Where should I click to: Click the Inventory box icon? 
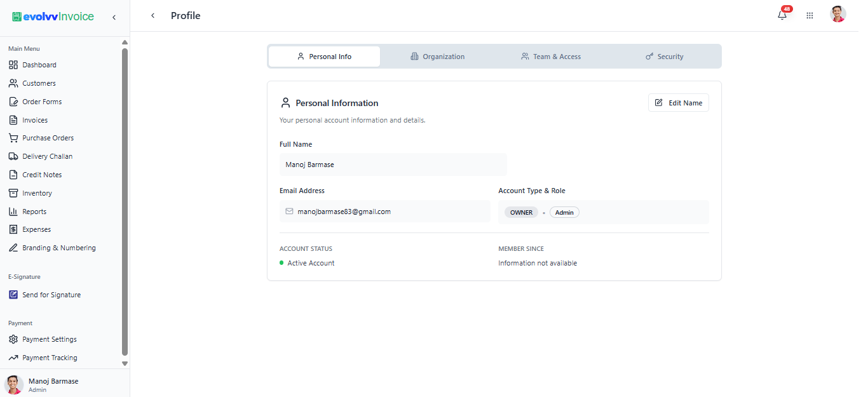click(x=13, y=193)
